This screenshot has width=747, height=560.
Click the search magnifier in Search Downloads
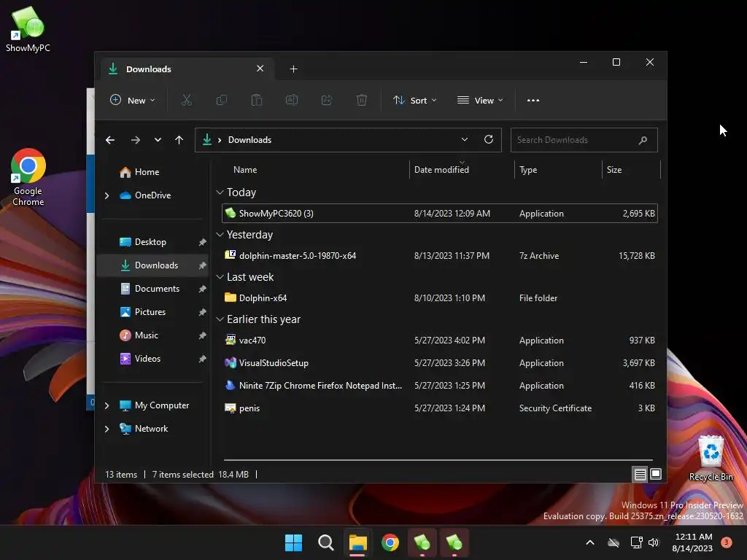coord(643,140)
